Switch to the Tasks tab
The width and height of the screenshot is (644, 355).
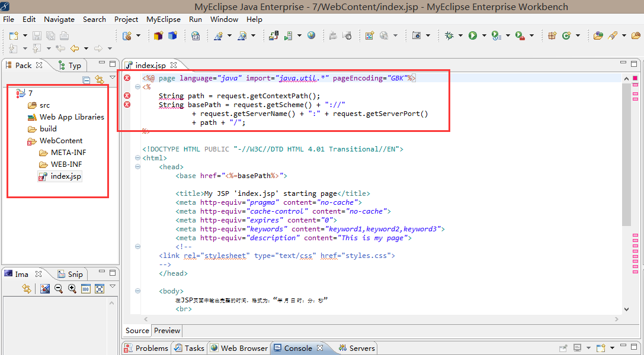click(x=190, y=348)
